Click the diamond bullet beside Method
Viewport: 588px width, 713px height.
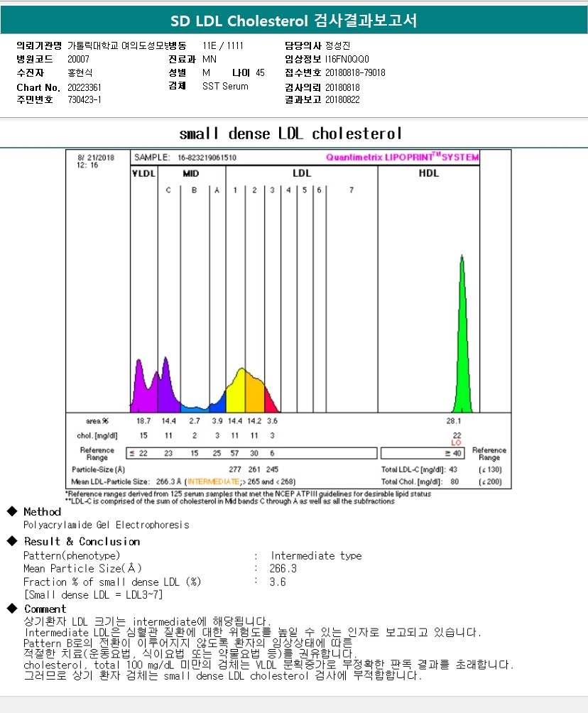point(11,511)
